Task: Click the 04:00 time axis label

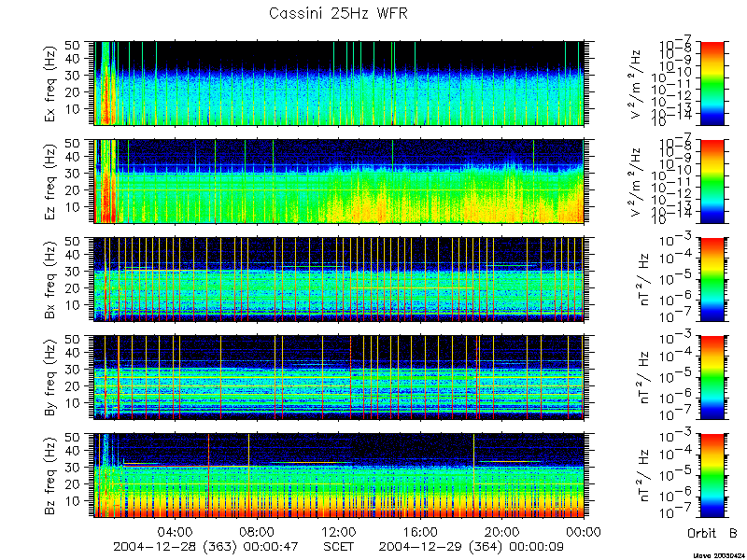Action: (x=176, y=532)
